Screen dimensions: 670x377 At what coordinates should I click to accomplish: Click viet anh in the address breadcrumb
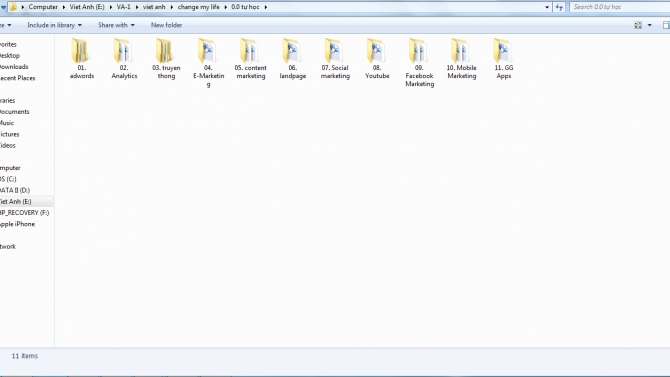coord(154,7)
